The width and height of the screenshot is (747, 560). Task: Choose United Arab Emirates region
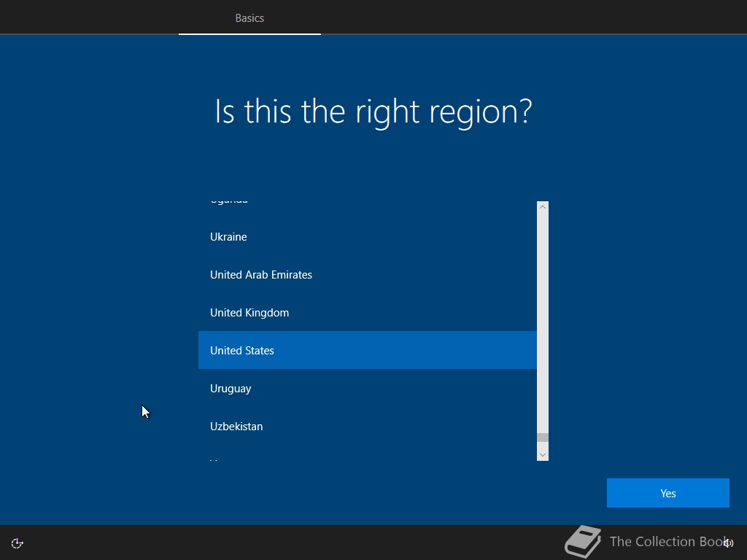(x=368, y=275)
